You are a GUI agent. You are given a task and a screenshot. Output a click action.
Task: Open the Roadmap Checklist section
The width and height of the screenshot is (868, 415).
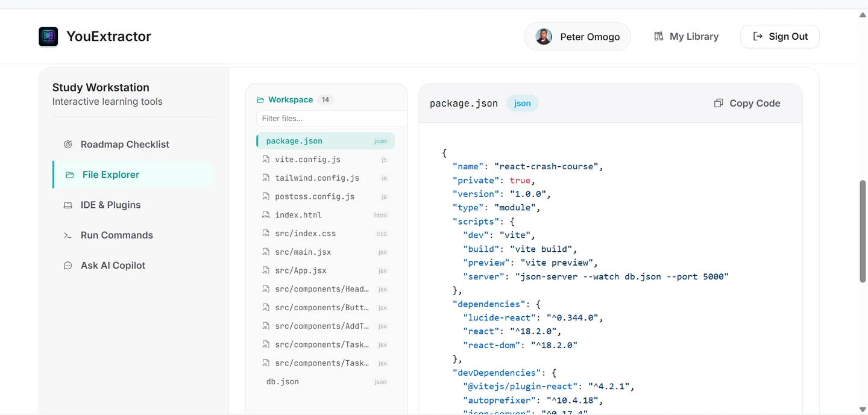[133, 145]
